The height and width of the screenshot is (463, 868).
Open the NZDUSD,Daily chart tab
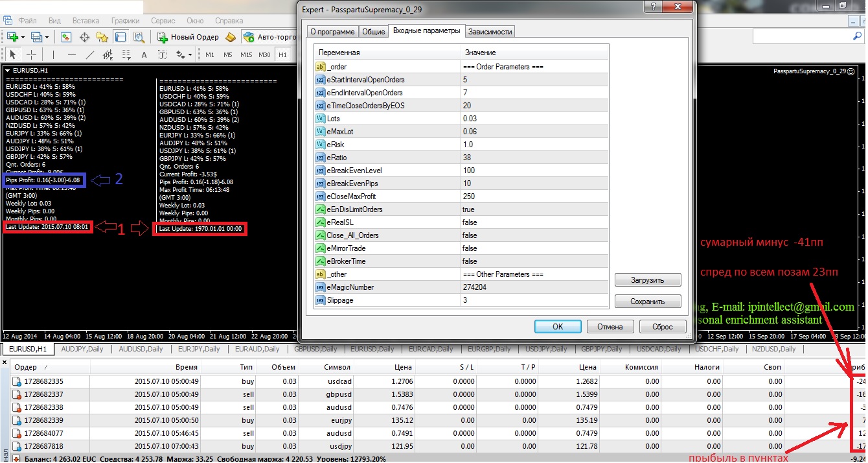pyautogui.click(x=773, y=349)
